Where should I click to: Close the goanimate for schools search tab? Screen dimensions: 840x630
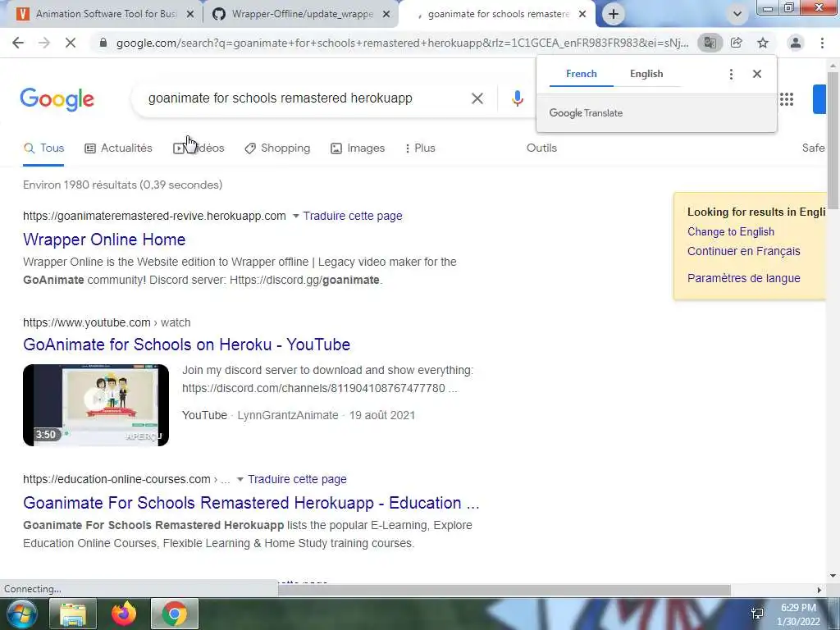[x=582, y=14]
